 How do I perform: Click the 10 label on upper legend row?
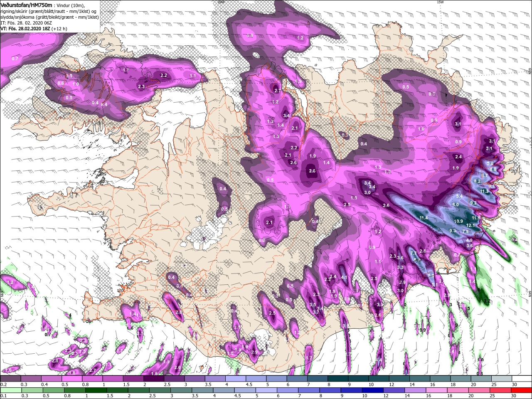coord(371,384)
